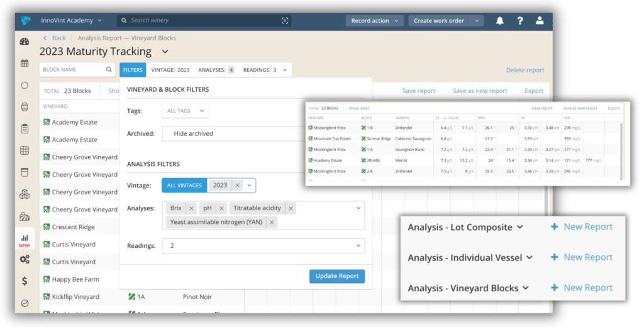The width and height of the screenshot is (644, 334).
Task: Open the Readings dropdown showing 2
Action: coord(264,246)
